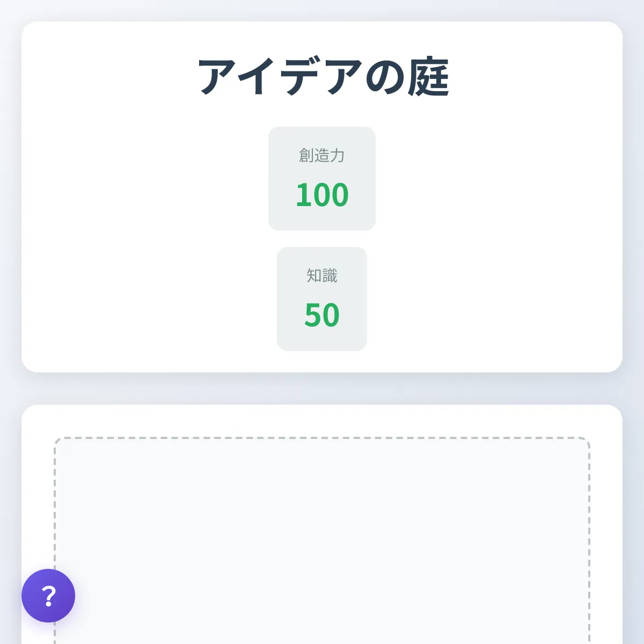Screen dimensions: 644x644
Task: Click the 知識 label text
Action: pos(322,276)
